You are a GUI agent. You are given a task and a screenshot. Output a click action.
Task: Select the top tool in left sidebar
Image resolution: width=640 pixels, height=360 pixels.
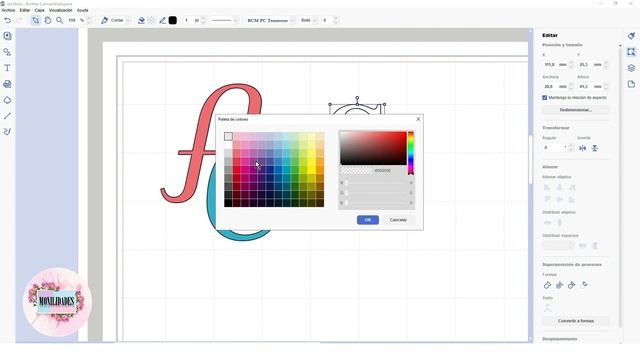pyautogui.click(x=7, y=36)
